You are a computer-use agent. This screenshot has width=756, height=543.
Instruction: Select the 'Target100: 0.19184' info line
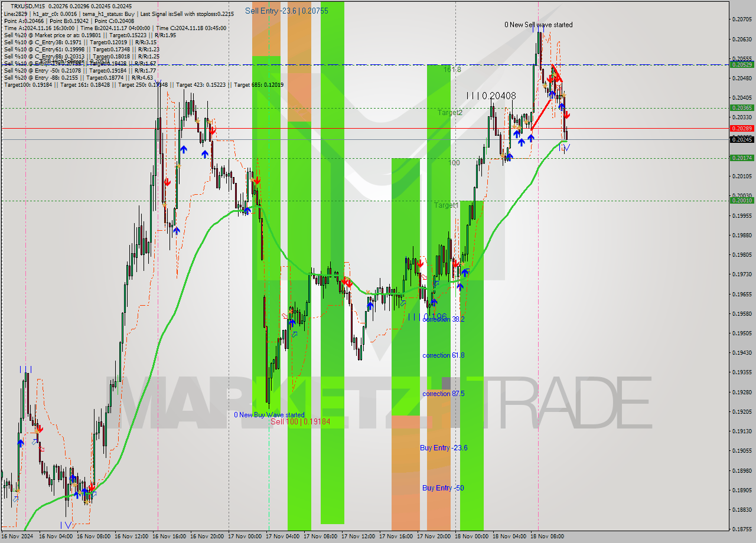click(x=144, y=85)
